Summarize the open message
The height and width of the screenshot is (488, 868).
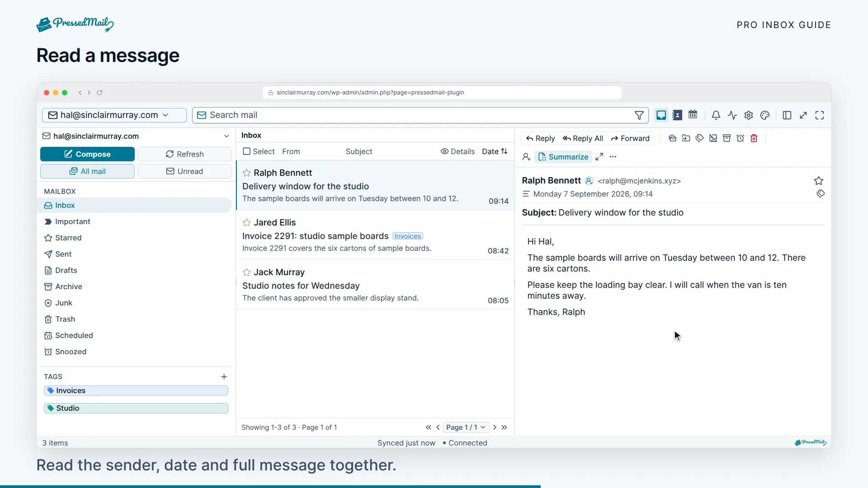click(563, 157)
